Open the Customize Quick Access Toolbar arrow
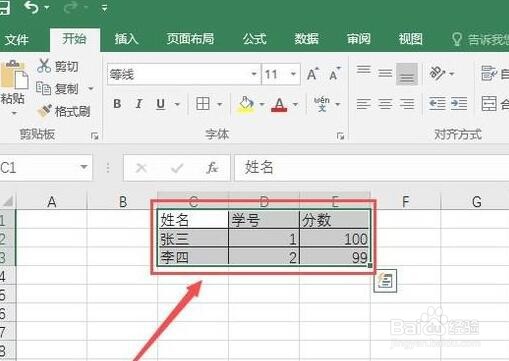 point(105,8)
